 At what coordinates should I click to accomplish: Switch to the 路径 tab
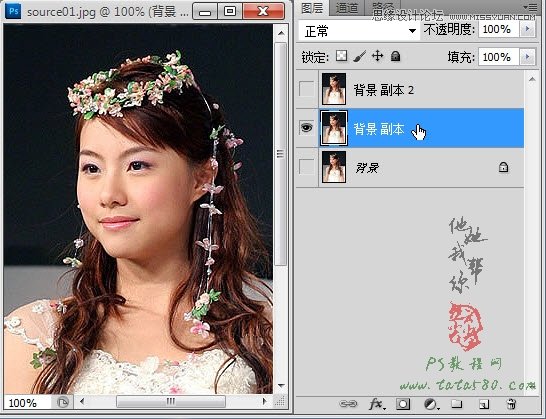pos(382,7)
